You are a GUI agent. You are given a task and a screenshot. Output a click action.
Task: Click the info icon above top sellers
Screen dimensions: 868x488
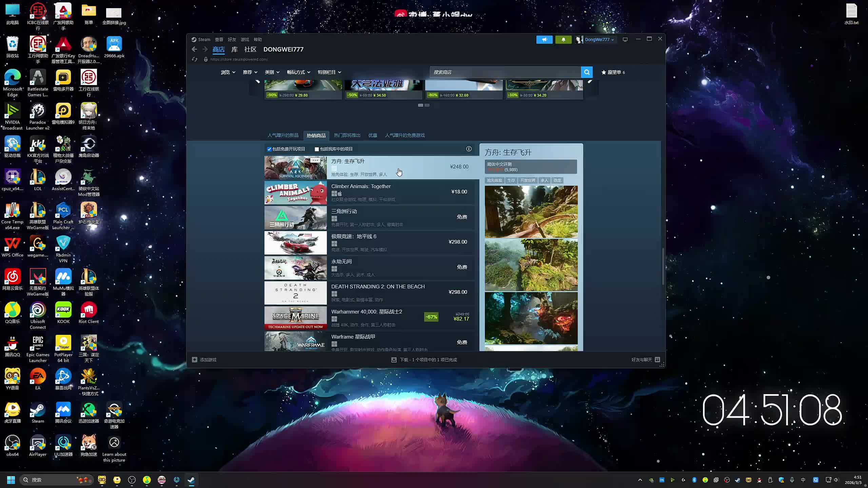tap(469, 149)
